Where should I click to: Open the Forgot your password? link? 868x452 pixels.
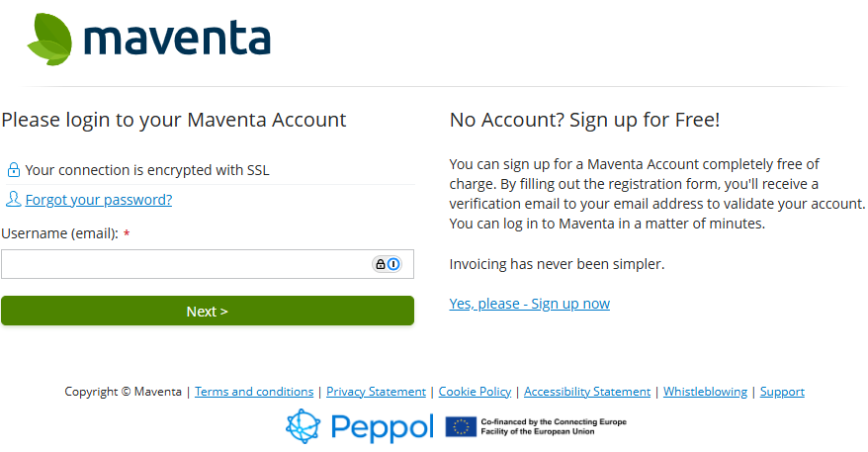(x=99, y=200)
